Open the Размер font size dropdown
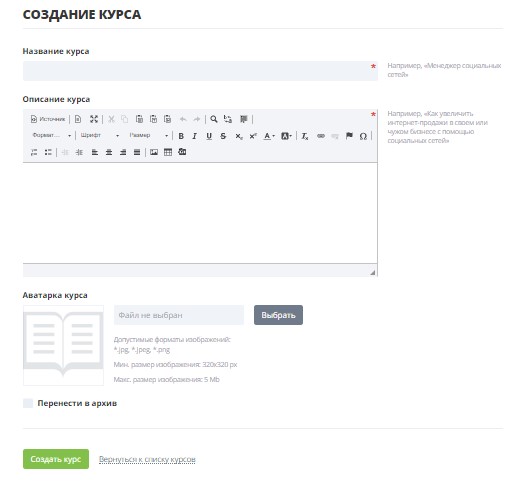The height and width of the screenshot is (484, 519). (148, 135)
